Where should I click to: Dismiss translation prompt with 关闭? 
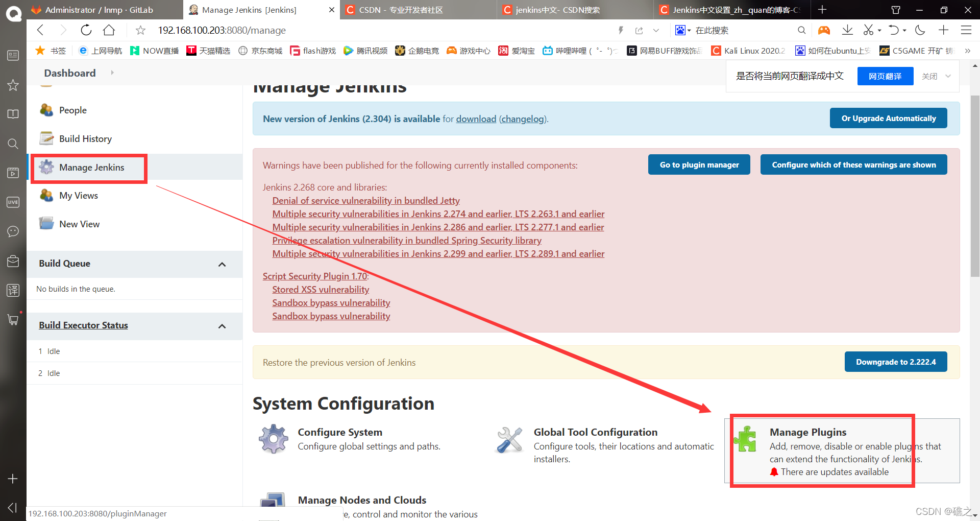click(929, 76)
